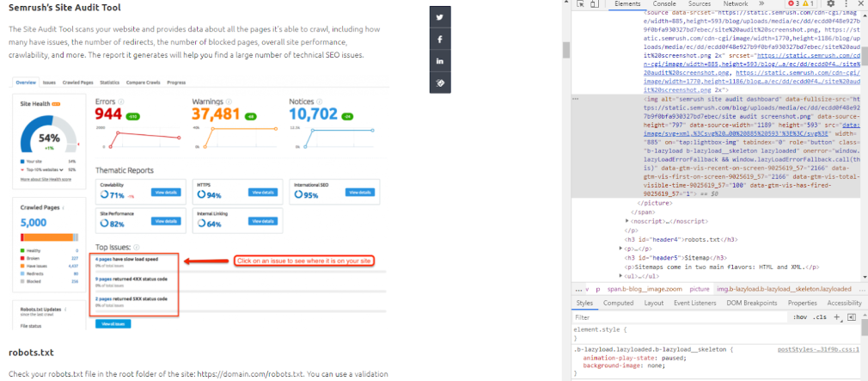Image resolution: width=868 pixels, height=381 pixels.
Task: Toggle the computed styles sidebar icon
Action: point(853,317)
